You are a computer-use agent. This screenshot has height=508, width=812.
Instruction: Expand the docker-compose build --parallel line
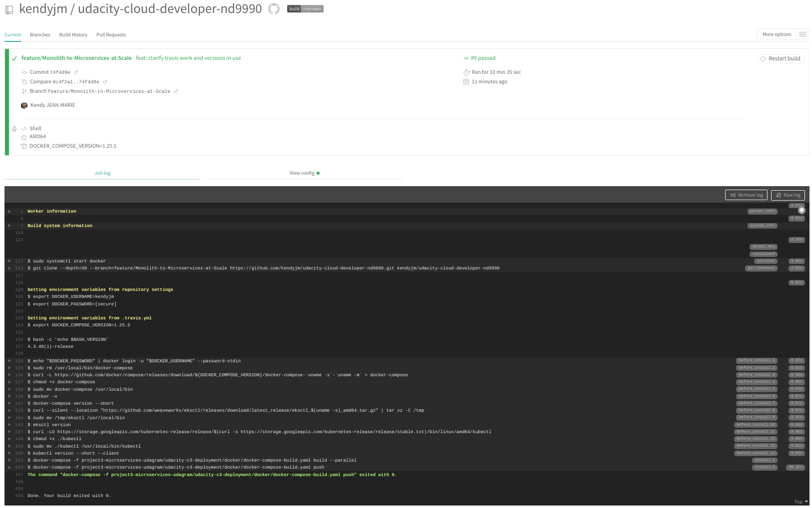(x=9, y=460)
